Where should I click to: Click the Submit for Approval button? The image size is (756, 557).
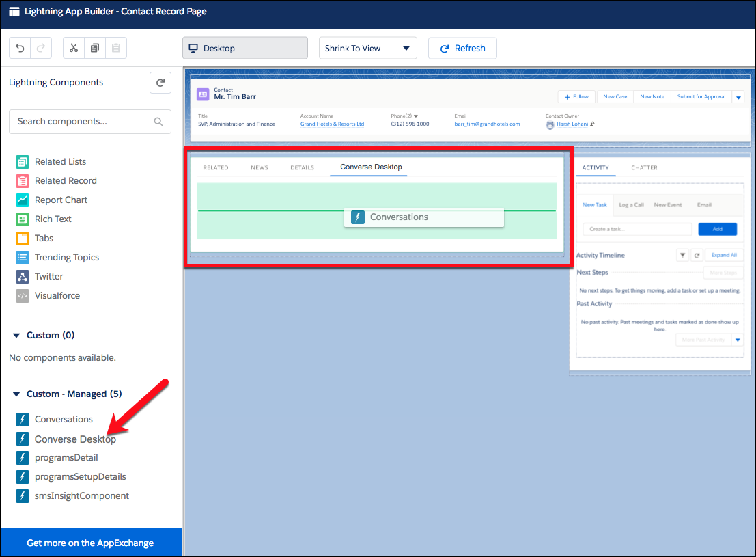701,97
